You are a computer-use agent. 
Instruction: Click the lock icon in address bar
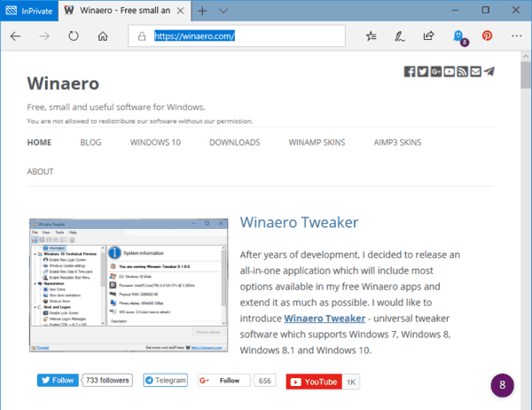[142, 36]
